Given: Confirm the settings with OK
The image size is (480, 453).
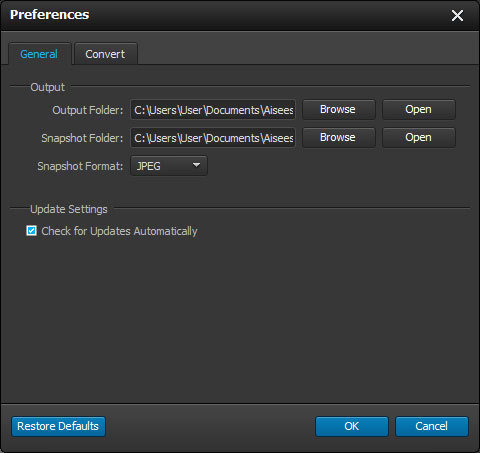Looking at the screenshot, I should click(x=352, y=426).
